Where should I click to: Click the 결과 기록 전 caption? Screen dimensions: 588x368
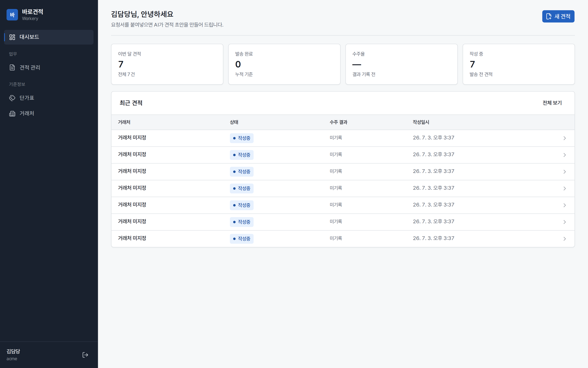364,74
